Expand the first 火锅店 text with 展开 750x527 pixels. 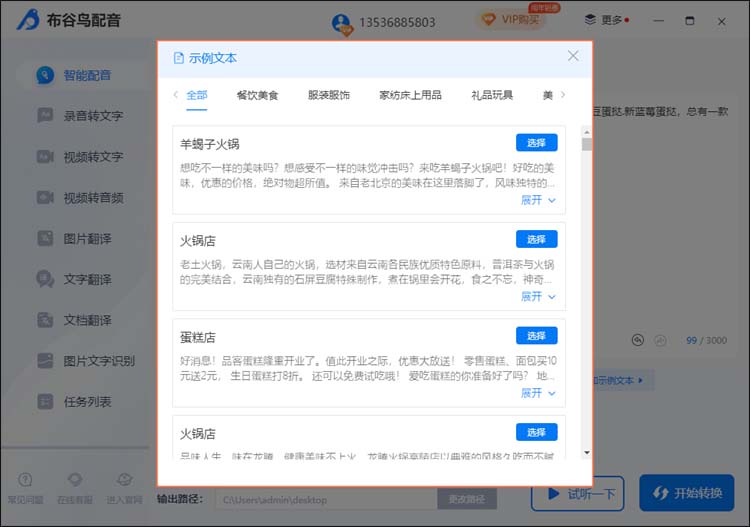538,296
